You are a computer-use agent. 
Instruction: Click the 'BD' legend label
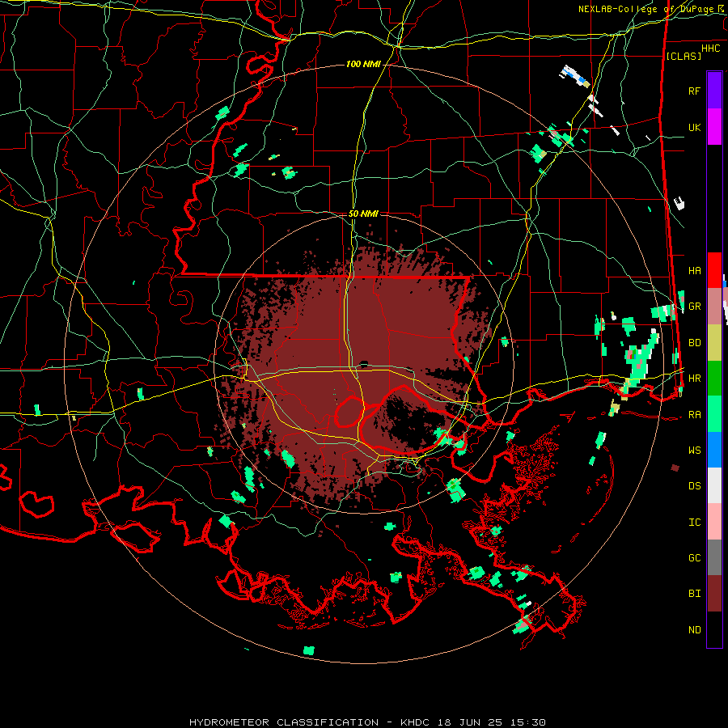(694, 343)
